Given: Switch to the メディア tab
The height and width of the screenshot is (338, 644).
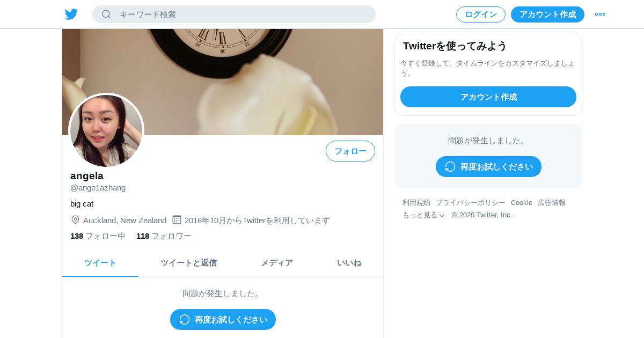Looking at the screenshot, I should click(277, 263).
